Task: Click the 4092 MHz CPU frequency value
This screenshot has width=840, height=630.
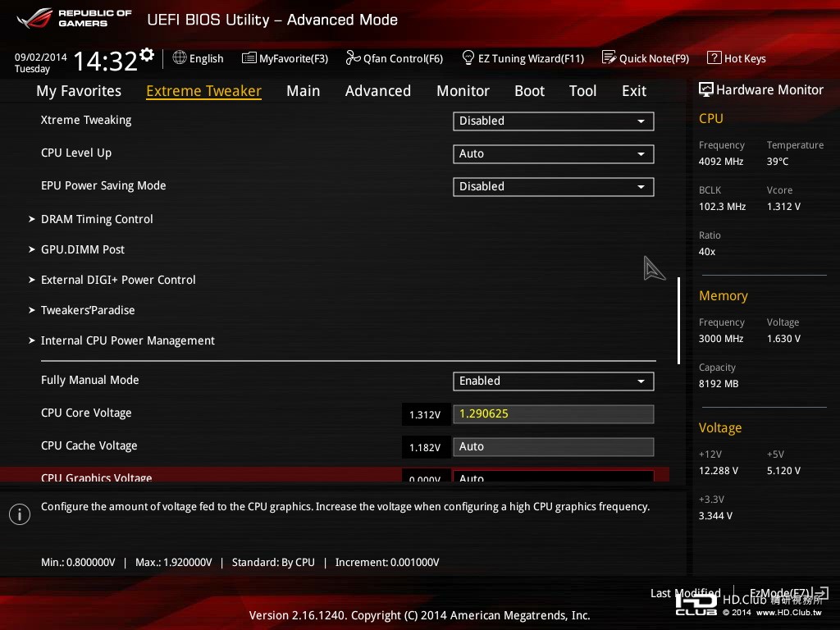Action: [721, 162]
